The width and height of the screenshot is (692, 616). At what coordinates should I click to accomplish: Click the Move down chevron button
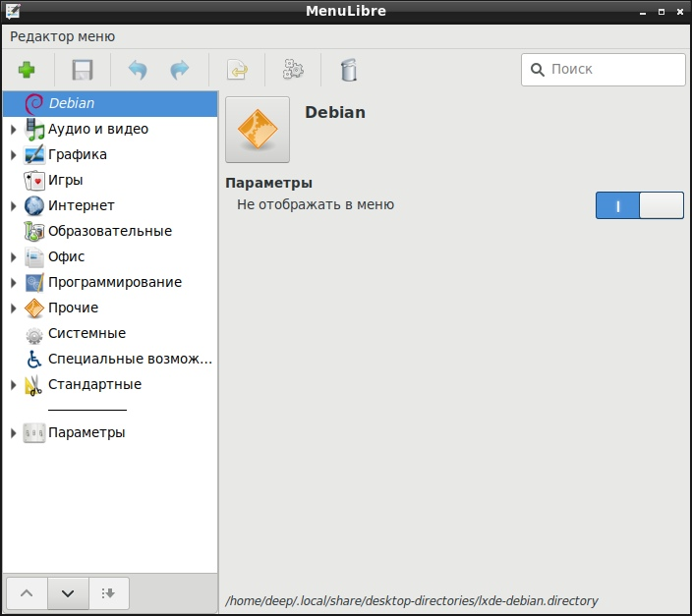point(68,593)
